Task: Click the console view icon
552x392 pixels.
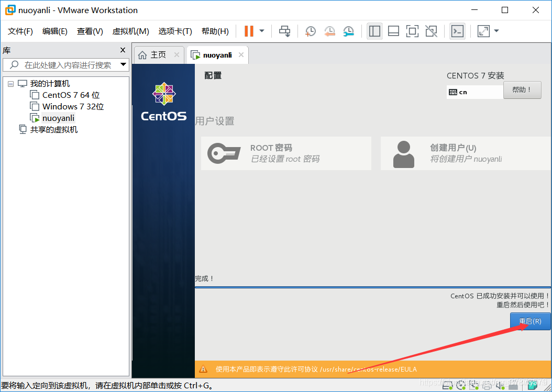Action: coord(458,31)
